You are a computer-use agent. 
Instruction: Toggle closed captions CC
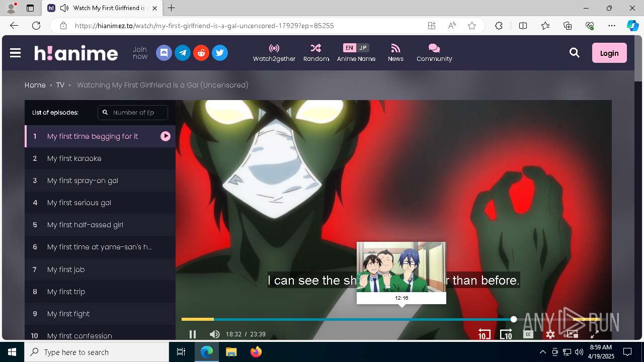click(528, 334)
